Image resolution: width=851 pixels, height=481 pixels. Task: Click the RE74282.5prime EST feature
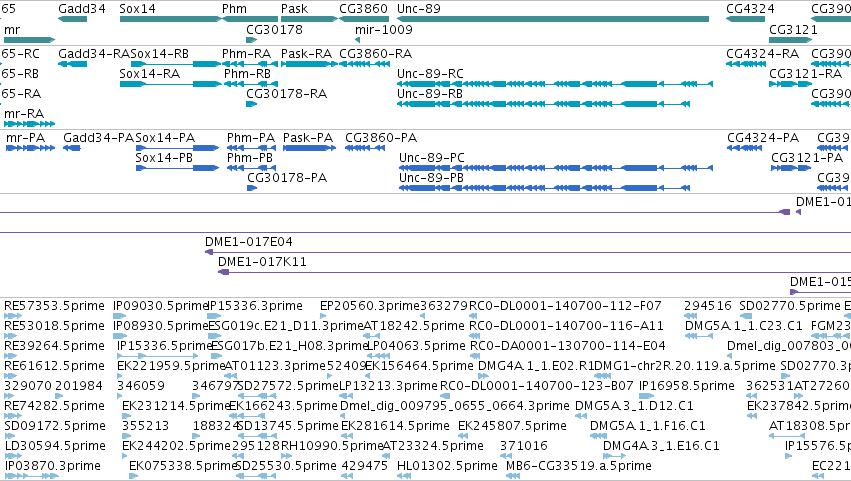[x=11, y=416]
